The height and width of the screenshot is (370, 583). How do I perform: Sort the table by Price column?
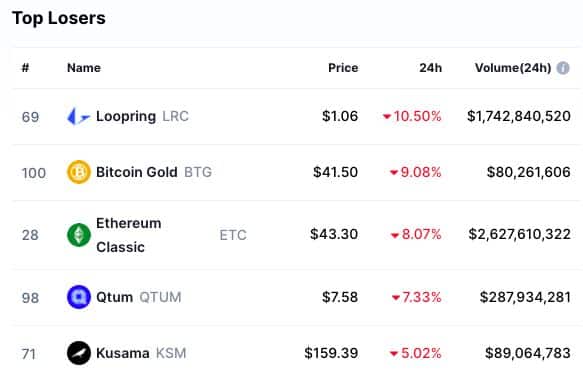pyautogui.click(x=343, y=68)
